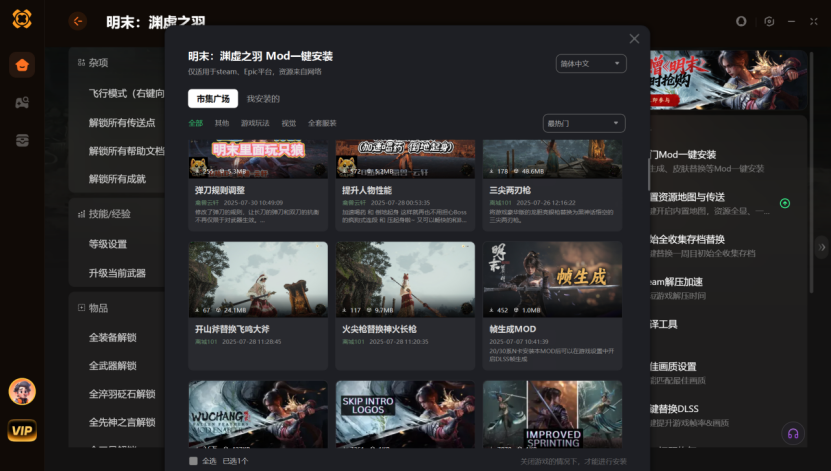The height and width of the screenshot is (471, 831).
Task: Click the 关闭游戏的情况下，才能进行安装 notice
Action: pyautogui.click(x=573, y=461)
